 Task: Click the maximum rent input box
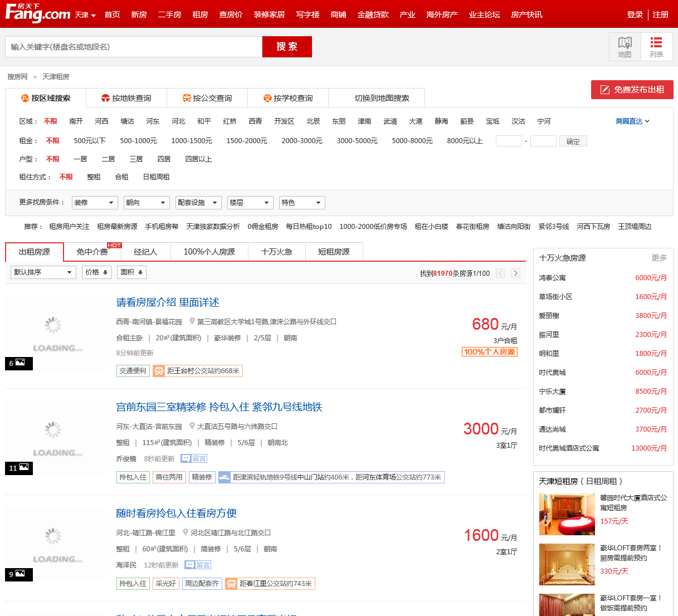pos(543,141)
